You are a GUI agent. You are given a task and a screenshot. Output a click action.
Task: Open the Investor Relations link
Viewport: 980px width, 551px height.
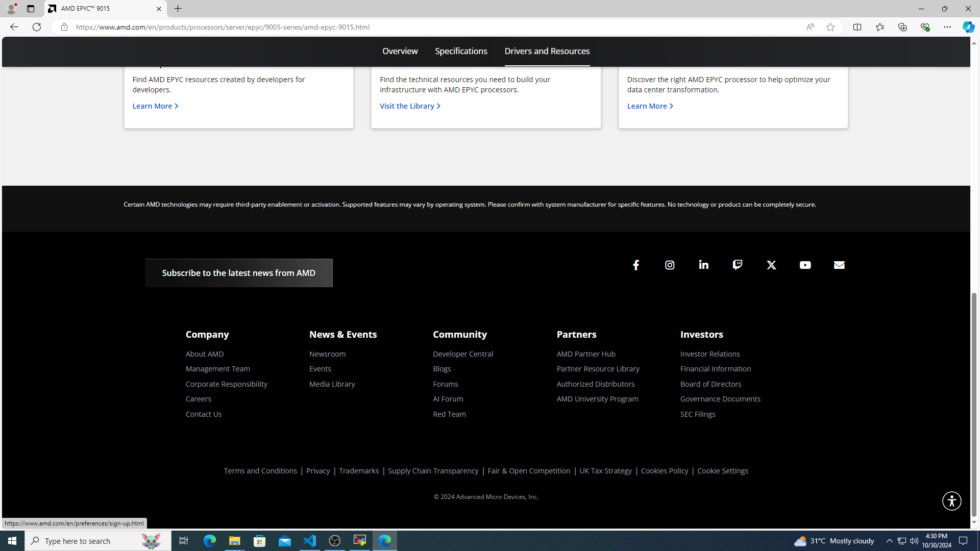(x=709, y=354)
